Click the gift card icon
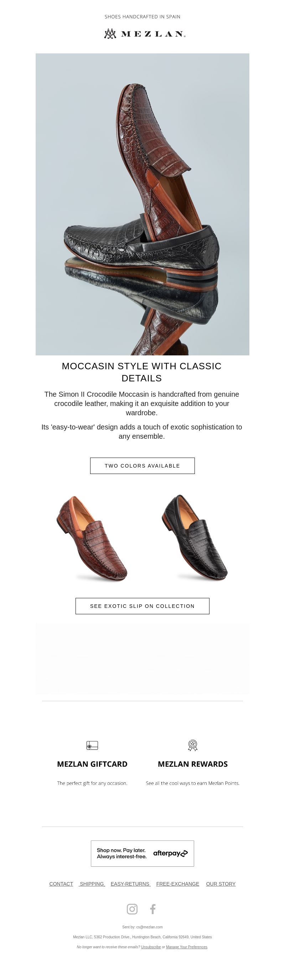 [92, 745]
